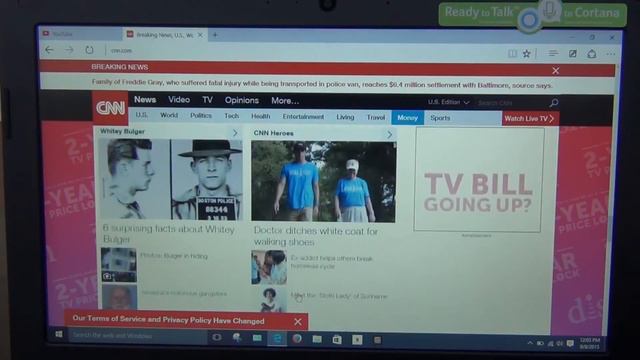Click the 'TV BILL GOING UP?' advertisement
The width and height of the screenshot is (640, 360).
(478, 180)
